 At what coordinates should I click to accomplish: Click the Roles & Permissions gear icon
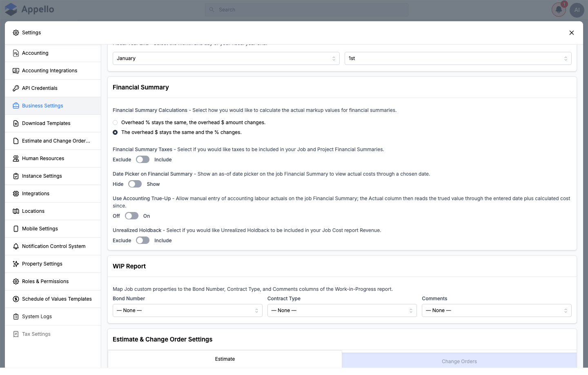tap(16, 281)
